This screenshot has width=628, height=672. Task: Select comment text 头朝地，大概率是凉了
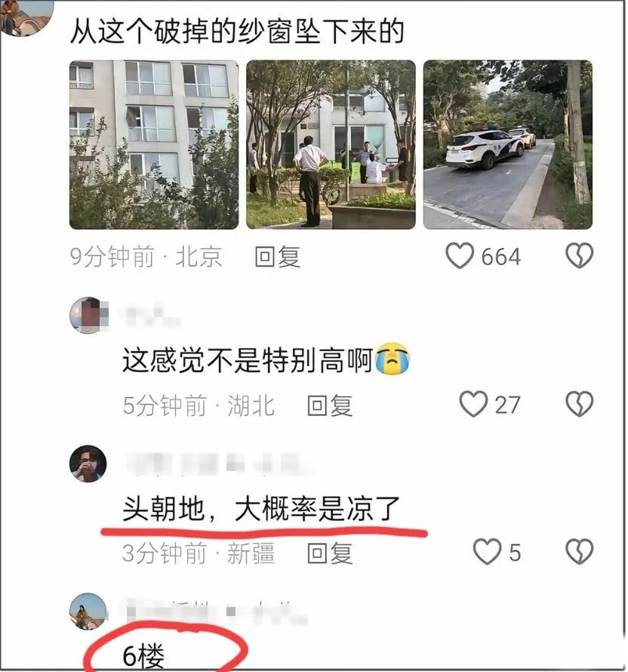coord(261,509)
